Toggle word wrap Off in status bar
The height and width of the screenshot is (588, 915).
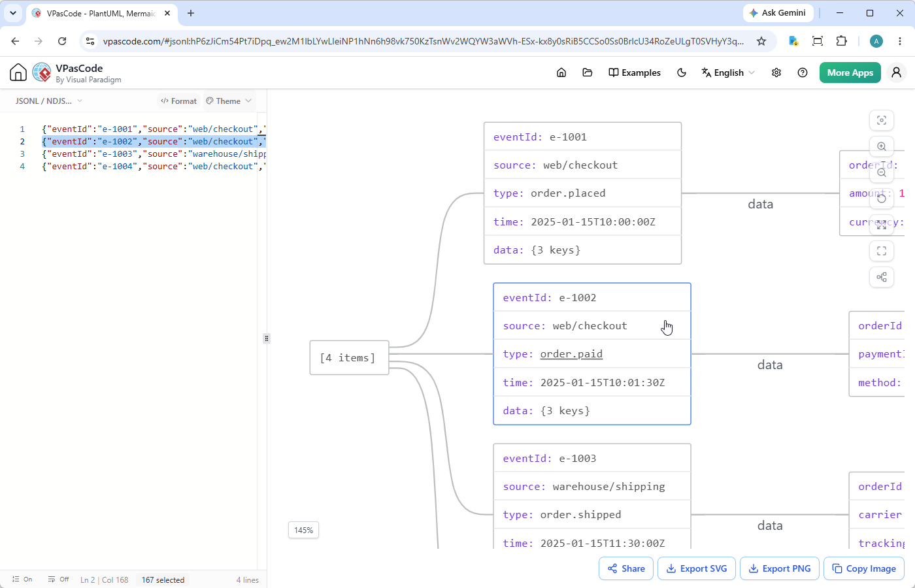[59, 580]
